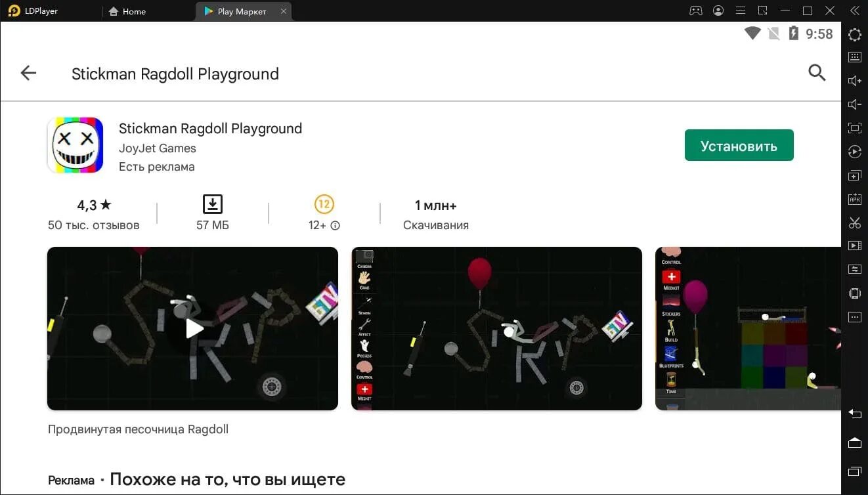Image resolution: width=868 pixels, height=495 pixels.
Task: Open JoyJet Games developer page
Action: point(158,148)
